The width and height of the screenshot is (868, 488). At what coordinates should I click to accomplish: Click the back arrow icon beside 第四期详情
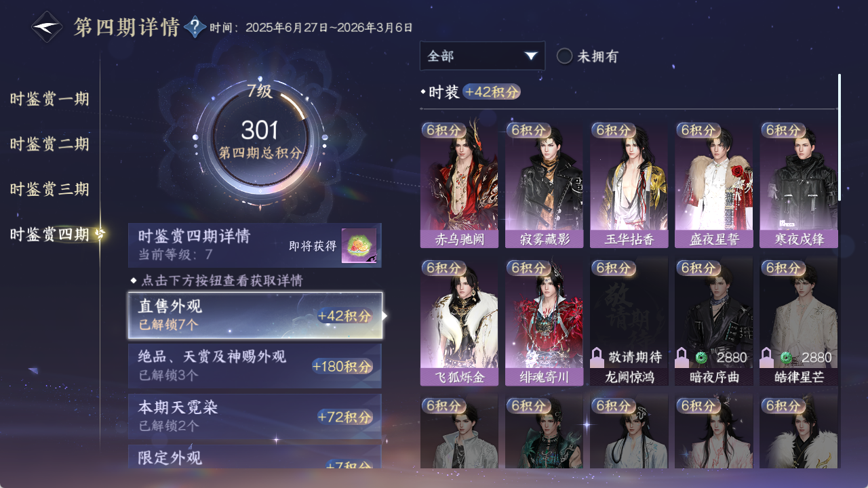[47, 27]
